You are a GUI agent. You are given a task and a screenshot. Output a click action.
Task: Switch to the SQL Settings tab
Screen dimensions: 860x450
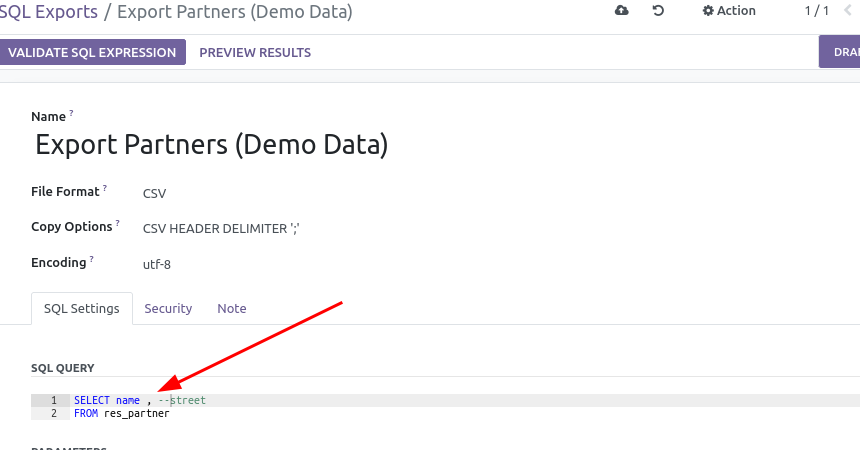pos(82,308)
